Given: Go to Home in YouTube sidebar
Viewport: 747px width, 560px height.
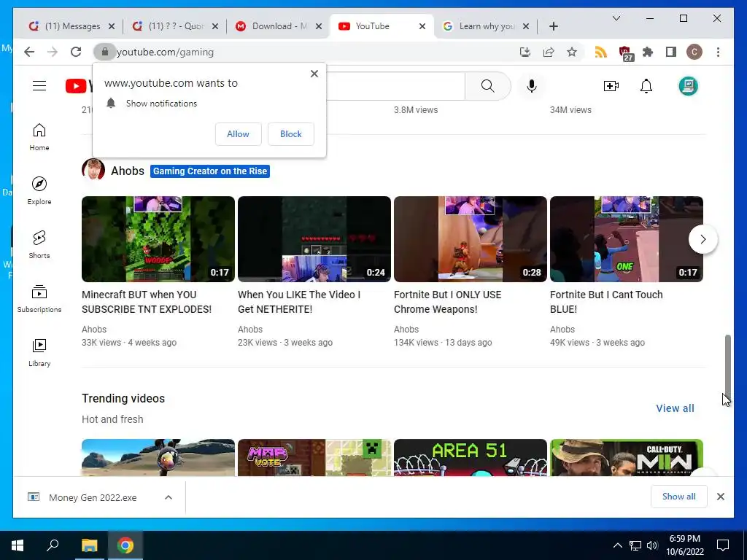Looking at the screenshot, I should 39,137.
